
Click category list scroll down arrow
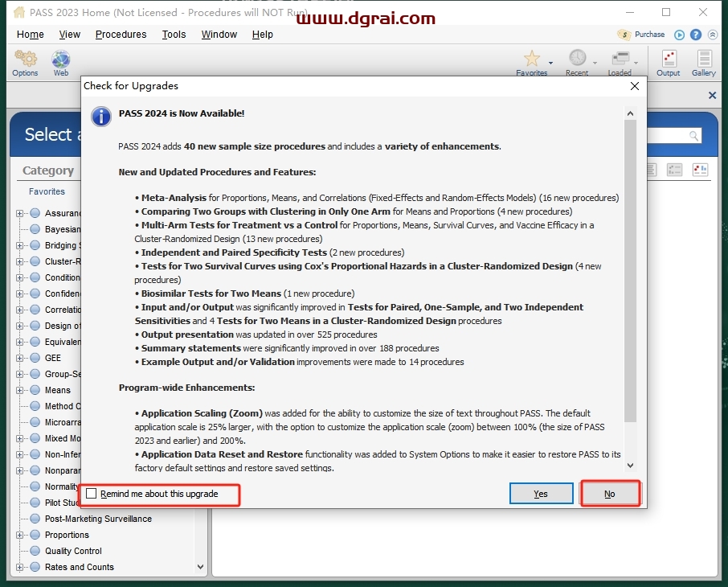point(200,567)
